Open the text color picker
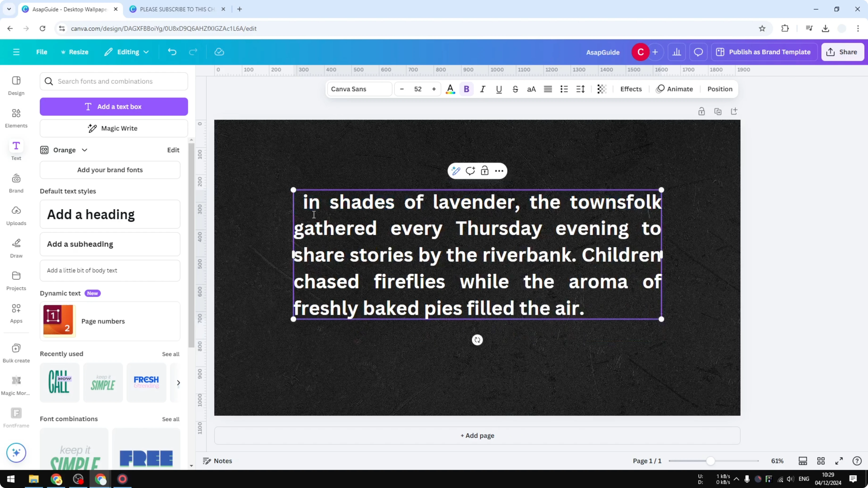The width and height of the screenshot is (868, 488). pyautogui.click(x=450, y=89)
